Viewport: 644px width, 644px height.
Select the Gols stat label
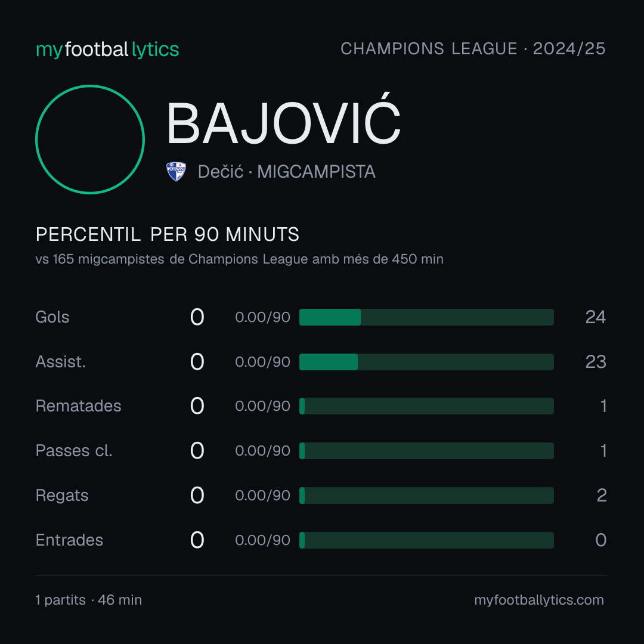pyautogui.click(x=52, y=317)
